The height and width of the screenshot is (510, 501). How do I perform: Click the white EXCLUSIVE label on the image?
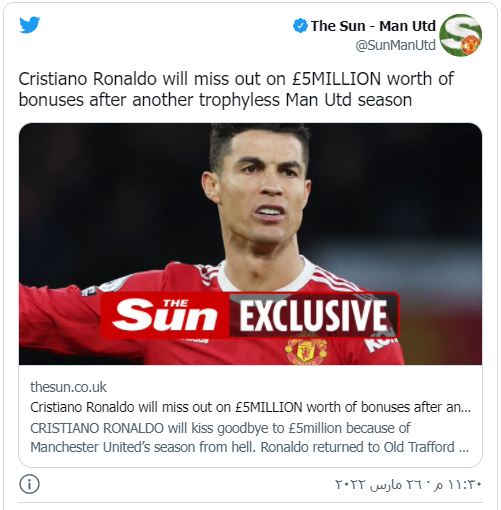click(313, 315)
